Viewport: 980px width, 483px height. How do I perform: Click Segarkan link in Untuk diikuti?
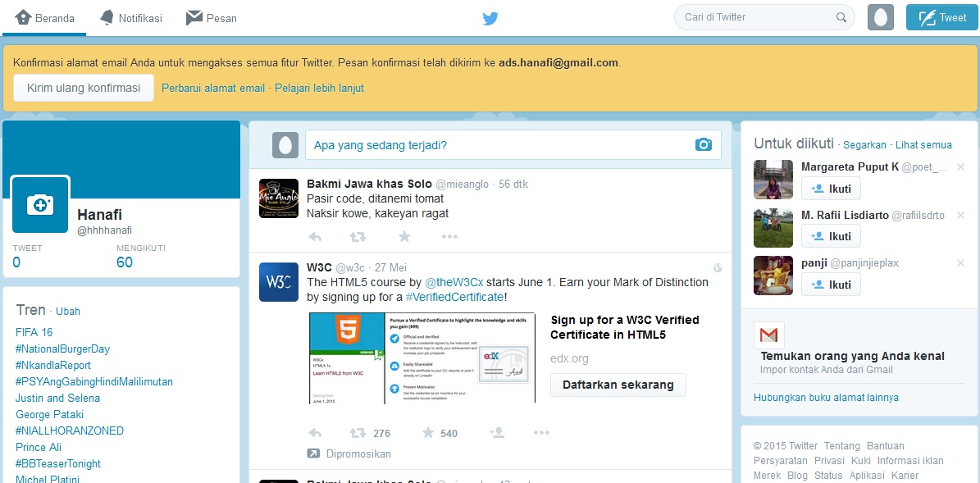[x=864, y=145]
